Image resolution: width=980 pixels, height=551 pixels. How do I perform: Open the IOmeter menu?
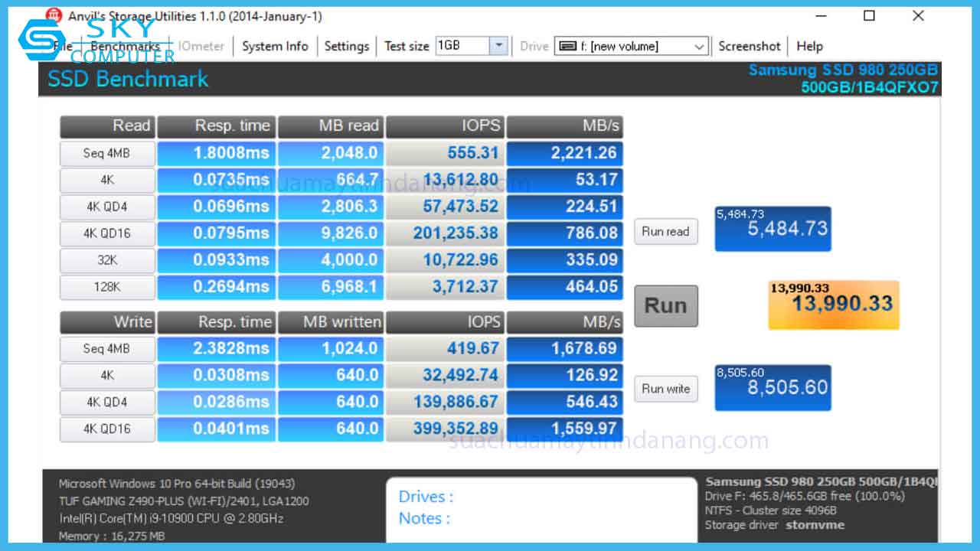tap(201, 46)
